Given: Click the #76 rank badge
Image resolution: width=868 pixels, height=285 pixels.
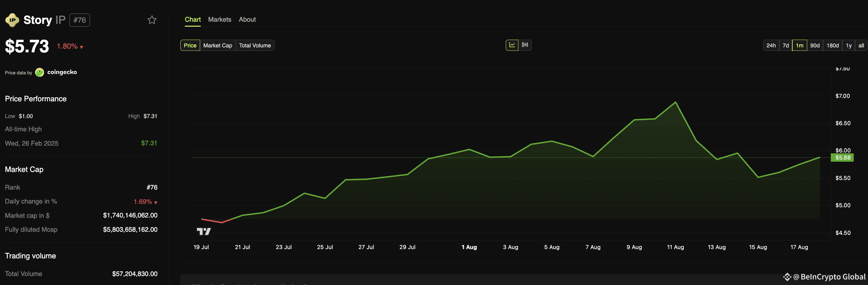Looking at the screenshot, I should point(79,20).
